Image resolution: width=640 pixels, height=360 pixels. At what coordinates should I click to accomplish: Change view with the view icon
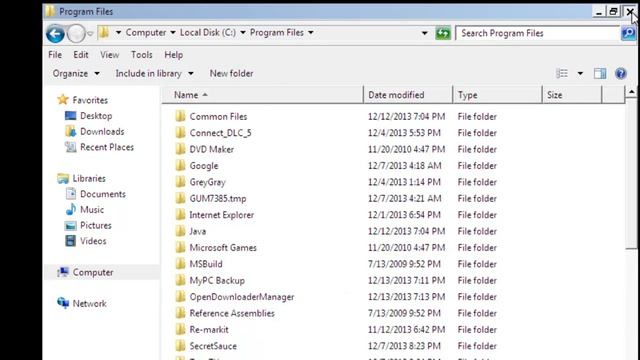tap(562, 73)
